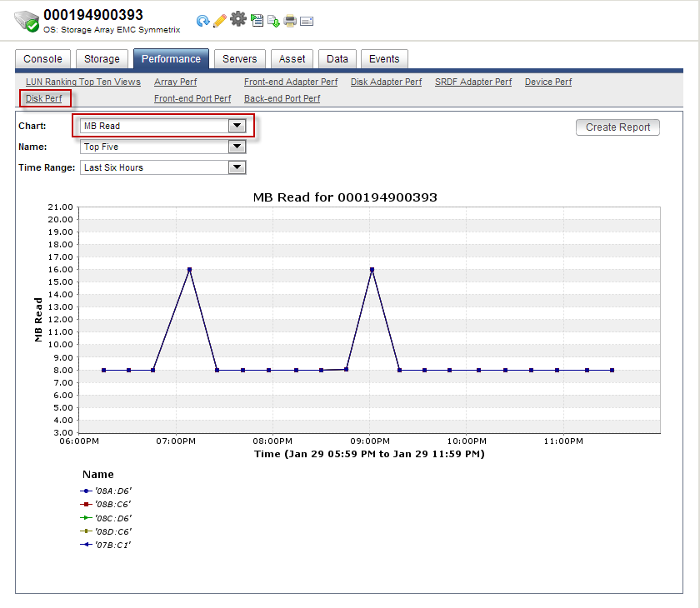The image size is (700, 608).
Task: Open SRDF Adapter Perf link
Action: [473, 82]
